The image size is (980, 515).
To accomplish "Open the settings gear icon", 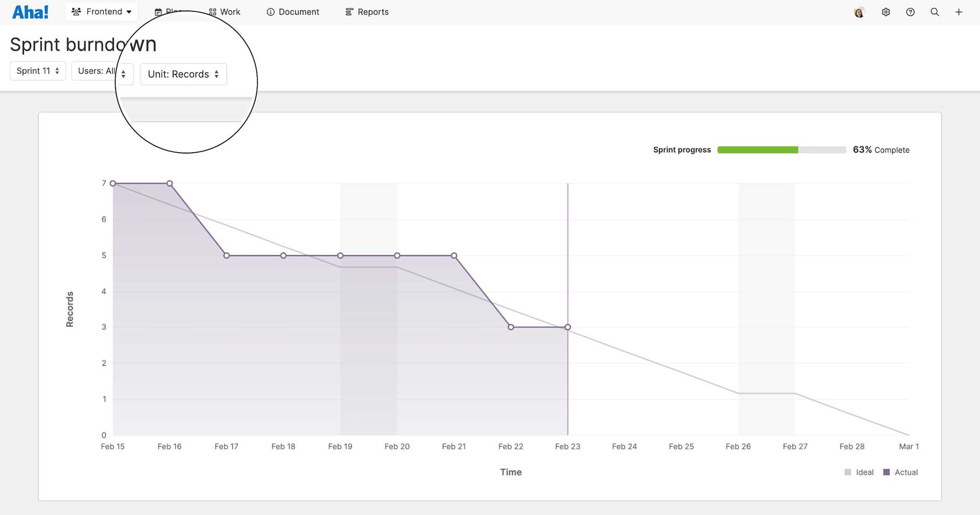I will click(886, 12).
